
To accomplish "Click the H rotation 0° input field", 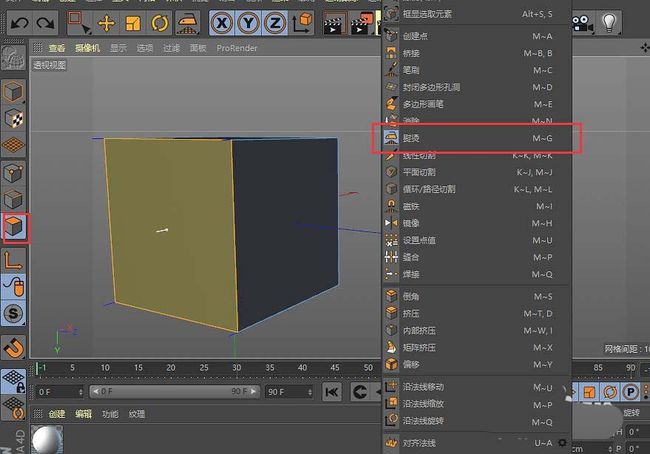I will pos(638,432).
